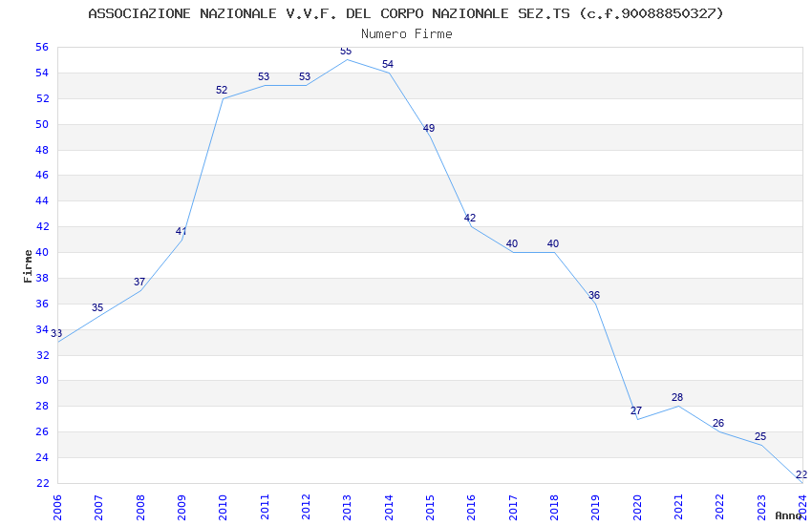This screenshot has width=812, height=525.
Task: Click the x-axis year 2021
Action: (x=678, y=508)
